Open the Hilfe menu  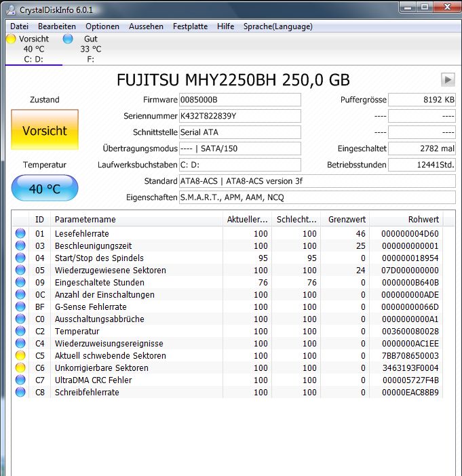pyautogui.click(x=225, y=26)
